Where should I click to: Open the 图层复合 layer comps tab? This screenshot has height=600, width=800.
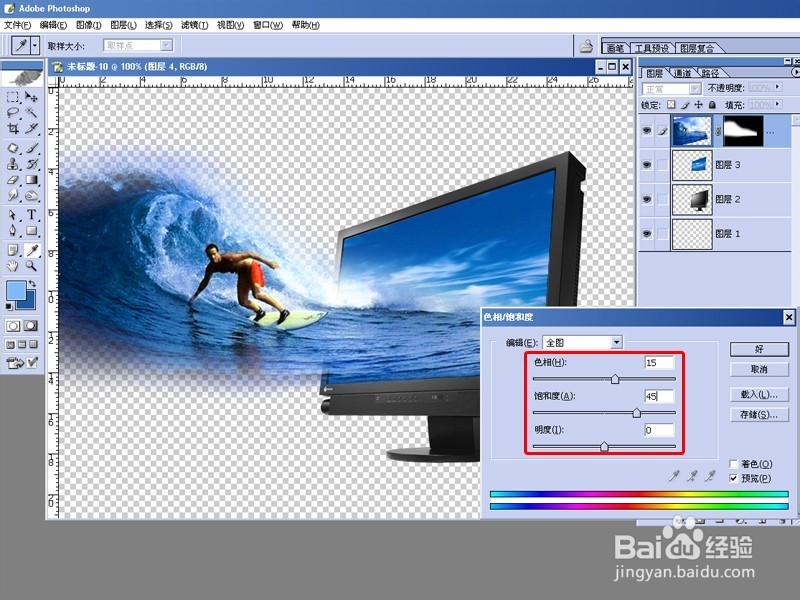coord(697,48)
